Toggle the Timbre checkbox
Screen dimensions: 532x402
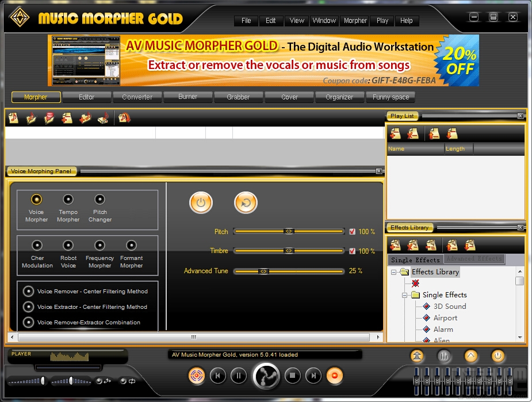click(x=352, y=251)
